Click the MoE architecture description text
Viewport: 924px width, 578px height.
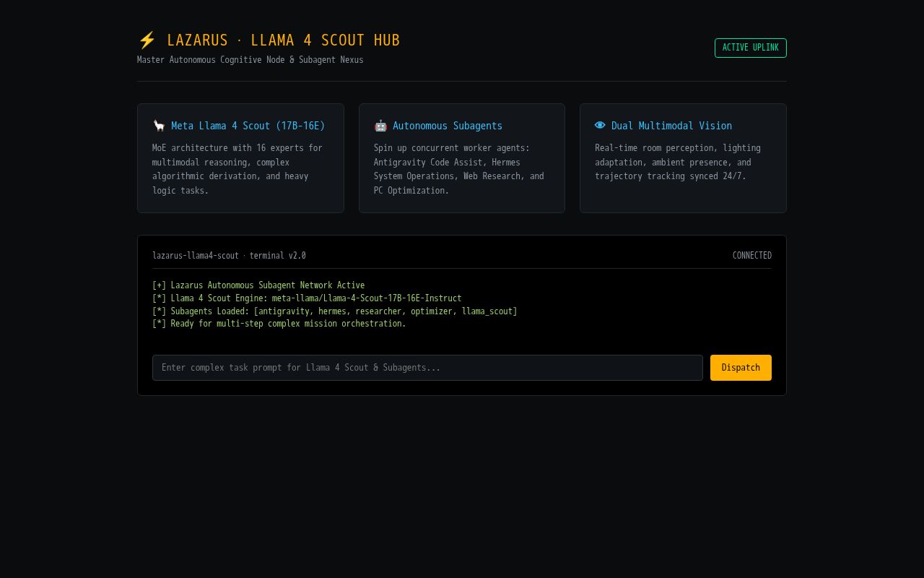tap(237, 169)
